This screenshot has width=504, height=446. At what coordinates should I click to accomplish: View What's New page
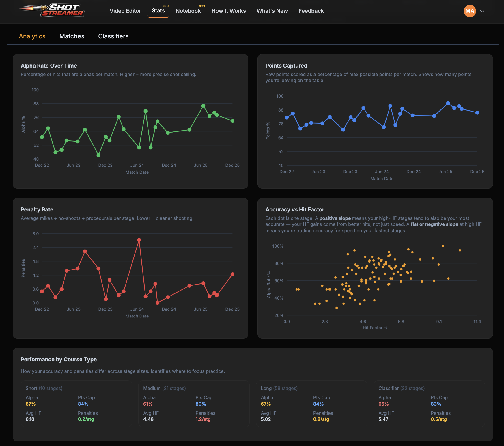[x=272, y=11]
